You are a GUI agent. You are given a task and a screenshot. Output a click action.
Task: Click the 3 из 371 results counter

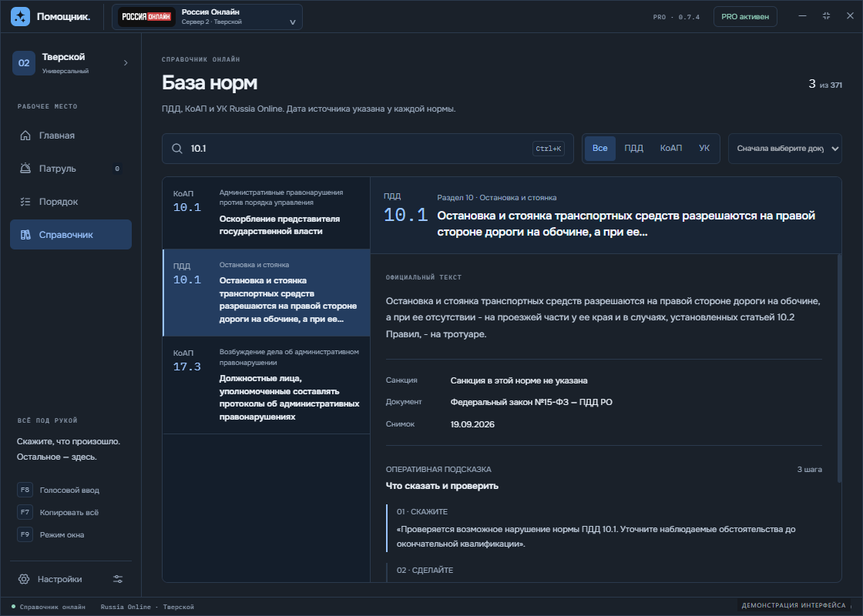tap(825, 84)
